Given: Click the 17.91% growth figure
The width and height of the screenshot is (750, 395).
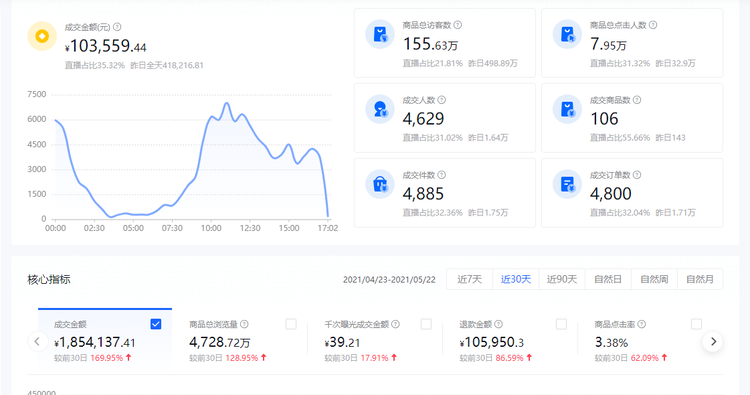Looking at the screenshot, I should tap(375, 358).
